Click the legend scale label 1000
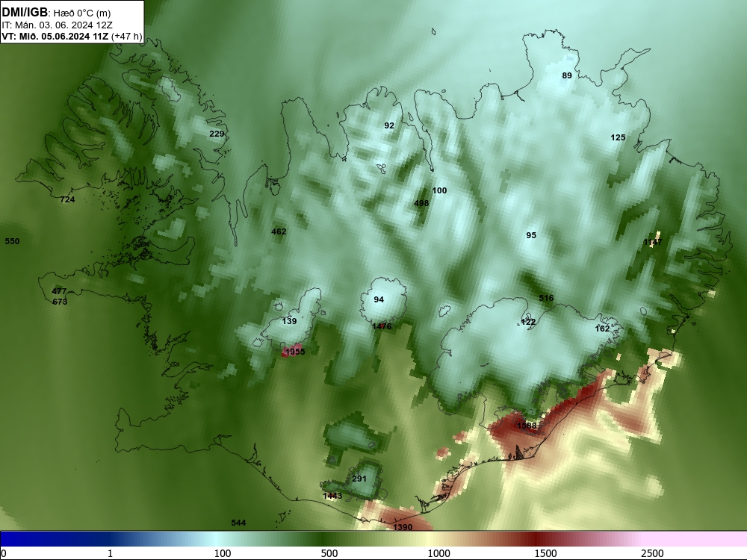747x560 pixels. coord(438,553)
